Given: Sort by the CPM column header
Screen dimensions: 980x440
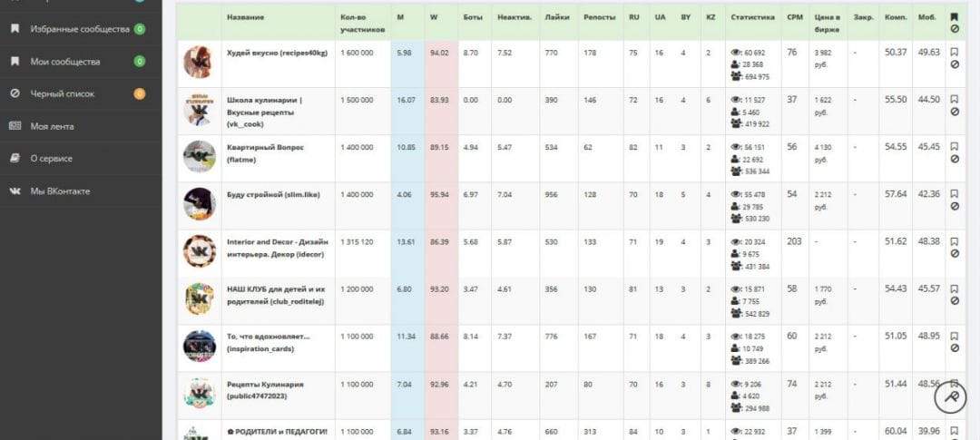Looking at the screenshot, I should click(x=794, y=17).
